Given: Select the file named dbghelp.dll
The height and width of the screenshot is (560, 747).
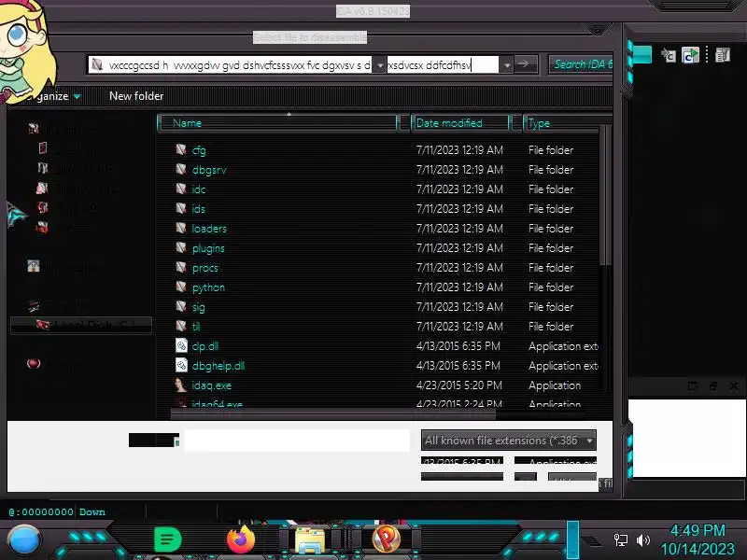Looking at the screenshot, I should tap(218, 366).
